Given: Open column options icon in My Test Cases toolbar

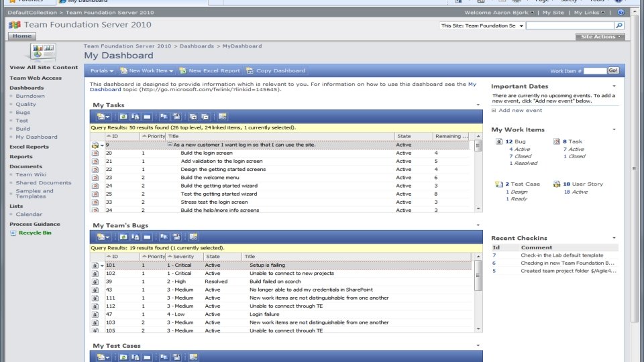Looking at the screenshot, I should 193,357.
